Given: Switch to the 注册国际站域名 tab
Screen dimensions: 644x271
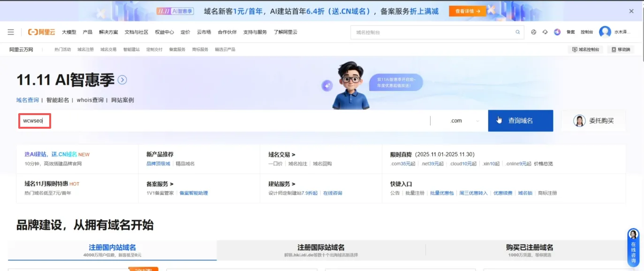Looking at the screenshot, I should pyautogui.click(x=321, y=250).
